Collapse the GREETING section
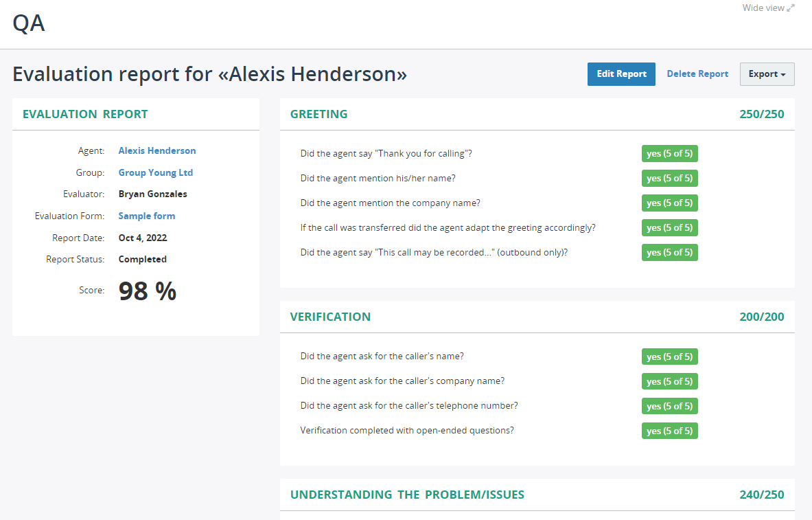Image resolution: width=812 pixels, height=520 pixels. [x=318, y=114]
